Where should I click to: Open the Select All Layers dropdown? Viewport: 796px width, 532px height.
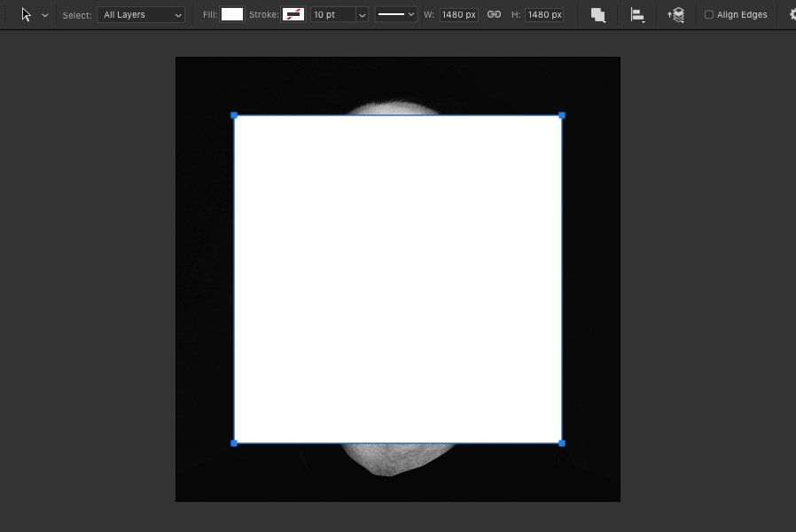141,15
